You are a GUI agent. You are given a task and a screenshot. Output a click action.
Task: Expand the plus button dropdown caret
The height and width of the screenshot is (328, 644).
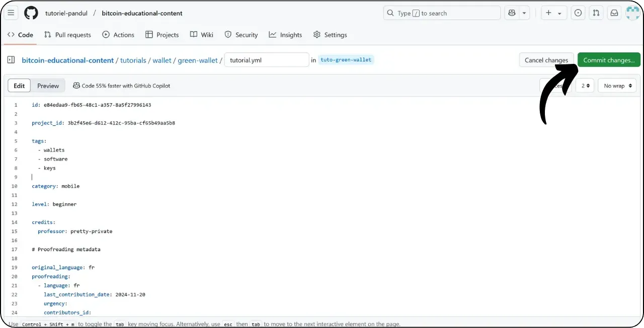click(558, 13)
